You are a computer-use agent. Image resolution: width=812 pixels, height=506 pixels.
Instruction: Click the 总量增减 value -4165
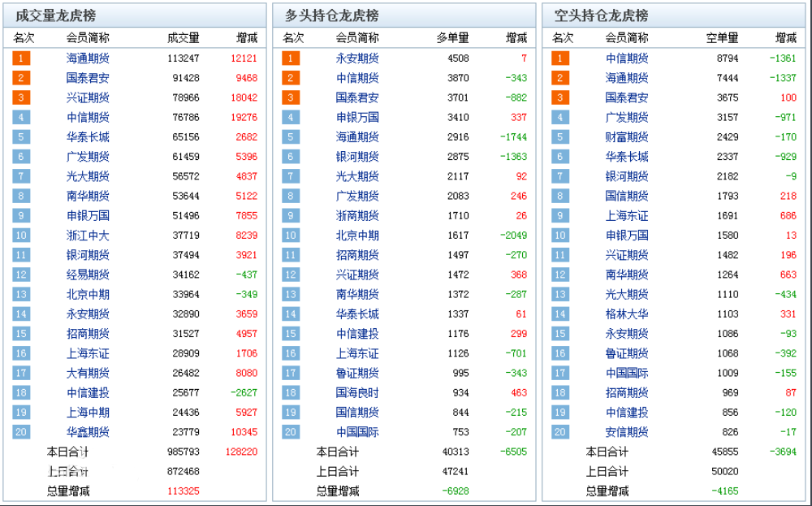[725, 491]
